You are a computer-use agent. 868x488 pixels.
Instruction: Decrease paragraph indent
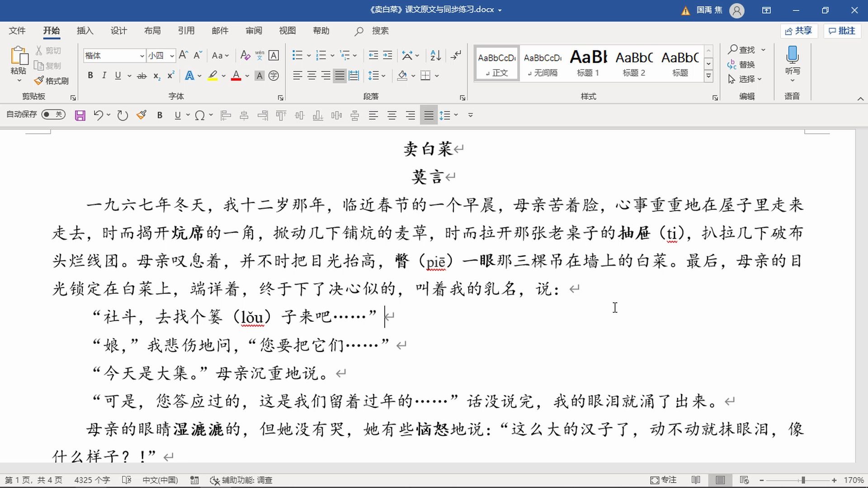[x=373, y=55]
